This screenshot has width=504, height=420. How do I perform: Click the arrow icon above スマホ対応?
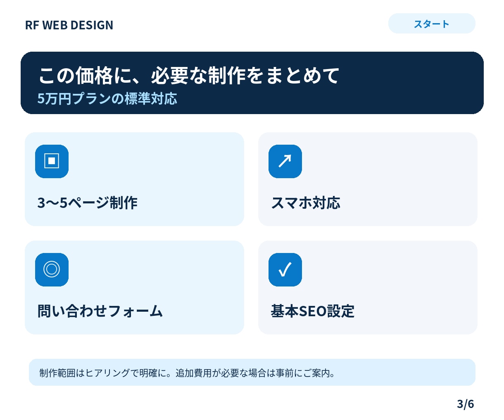click(285, 161)
